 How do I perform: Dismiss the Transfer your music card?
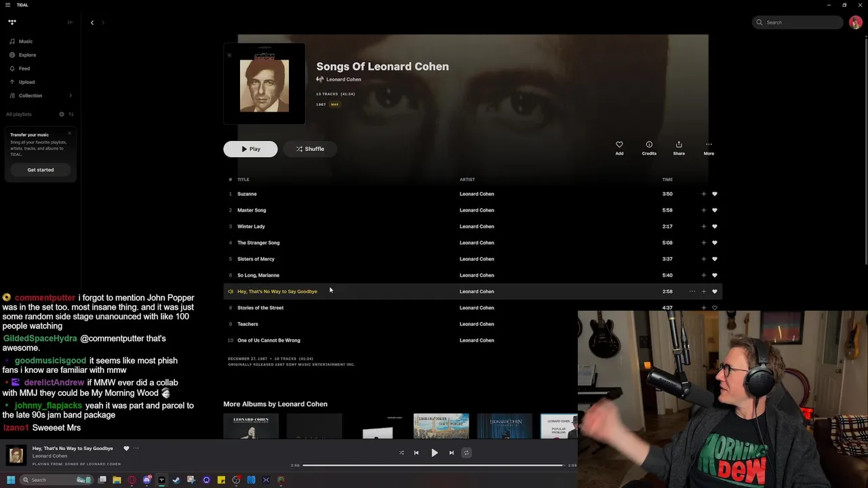[x=69, y=133]
